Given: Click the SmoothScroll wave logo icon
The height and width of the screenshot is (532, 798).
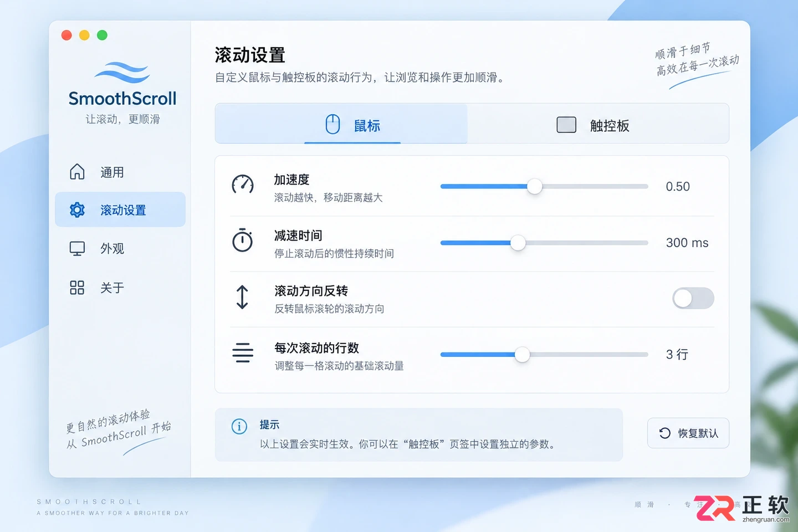Looking at the screenshot, I should [122, 73].
